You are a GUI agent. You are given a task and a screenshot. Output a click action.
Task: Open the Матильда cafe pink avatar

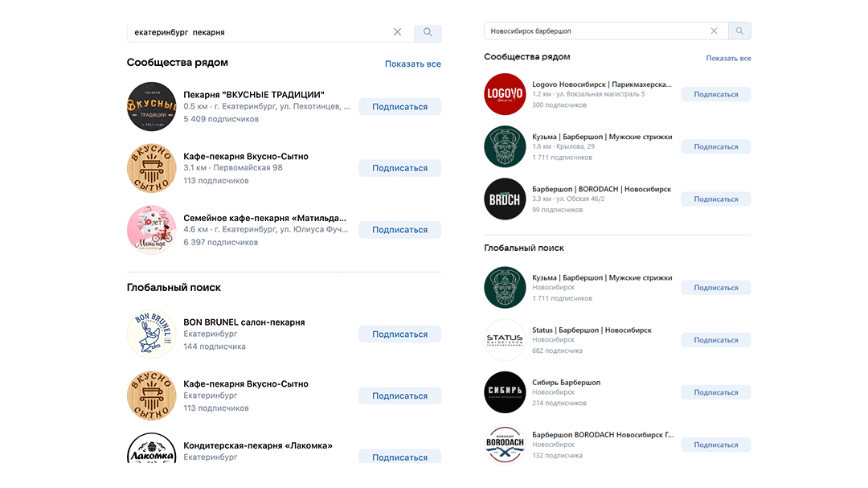pyautogui.click(x=152, y=229)
